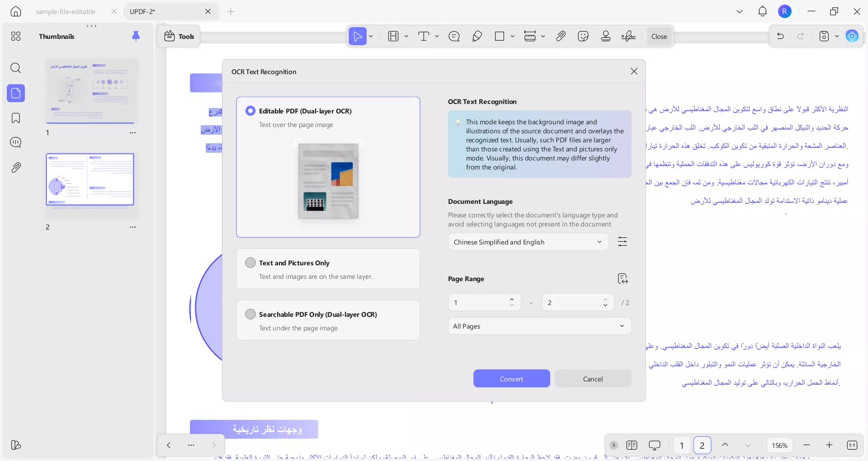Viewport: 868px width, 461px height.
Task: Start slideshow presentation mode
Action: click(655, 446)
